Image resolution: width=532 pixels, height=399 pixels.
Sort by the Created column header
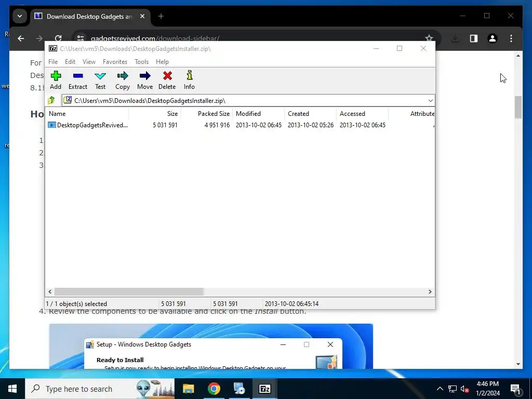click(x=311, y=114)
